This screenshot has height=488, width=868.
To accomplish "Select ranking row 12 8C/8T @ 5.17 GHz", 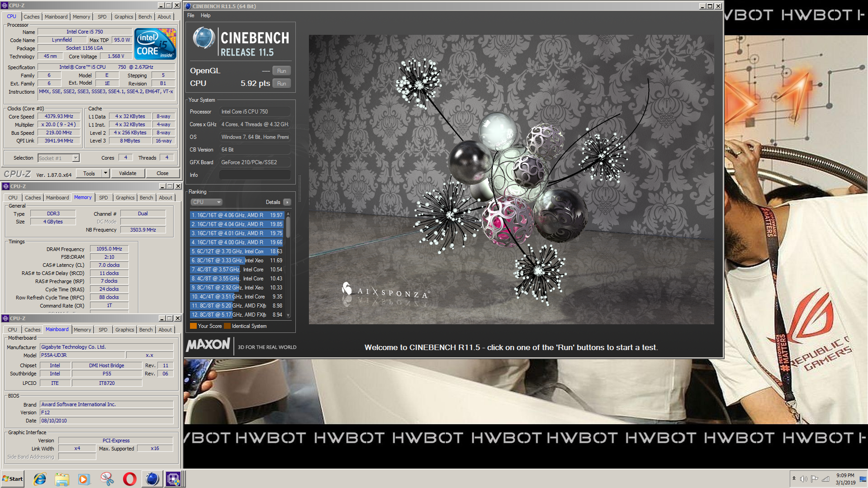I will [237, 315].
